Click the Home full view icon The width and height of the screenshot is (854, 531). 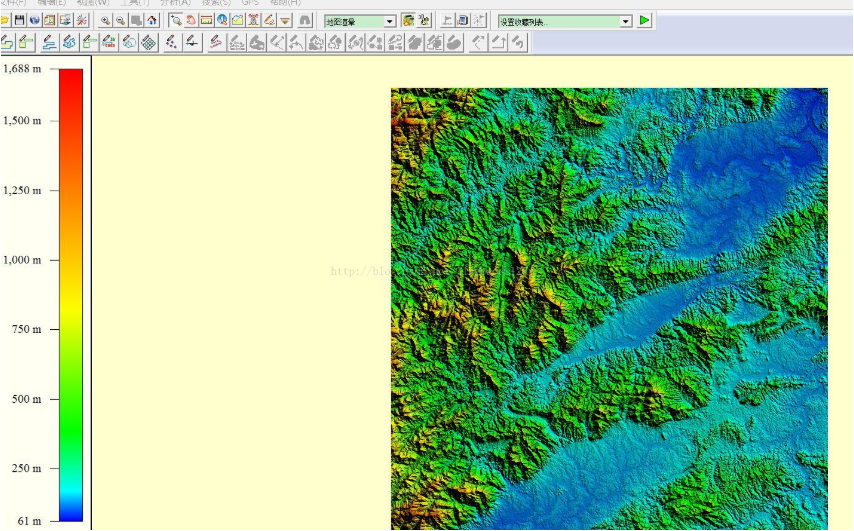click(152, 20)
